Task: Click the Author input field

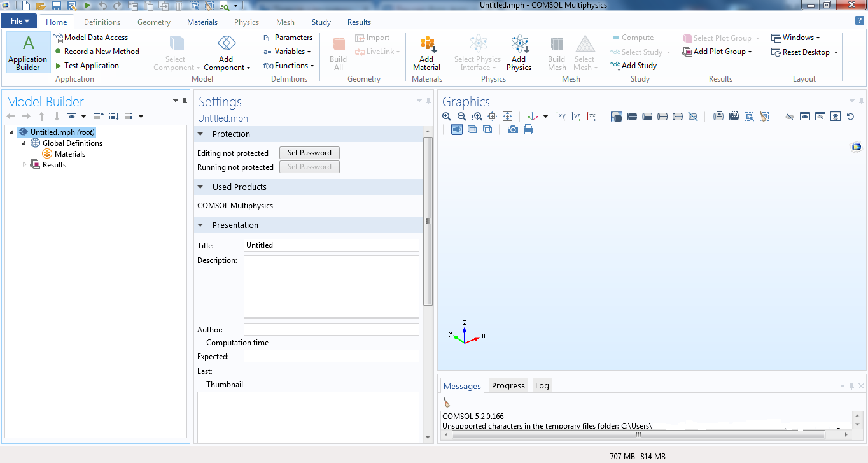Action: [332, 330]
